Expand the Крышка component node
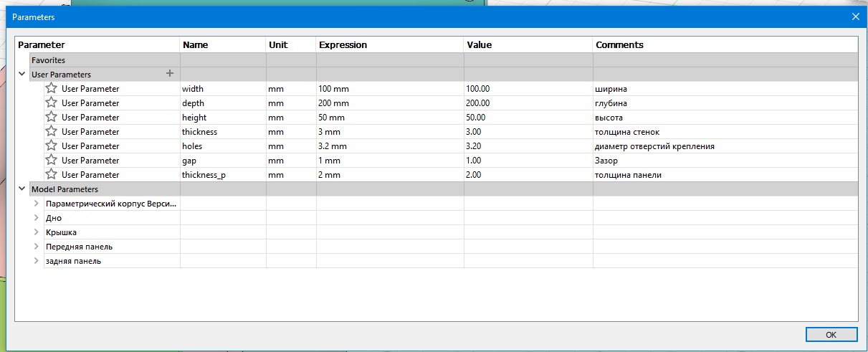This screenshot has height=352, width=868. (x=36, y=232)
